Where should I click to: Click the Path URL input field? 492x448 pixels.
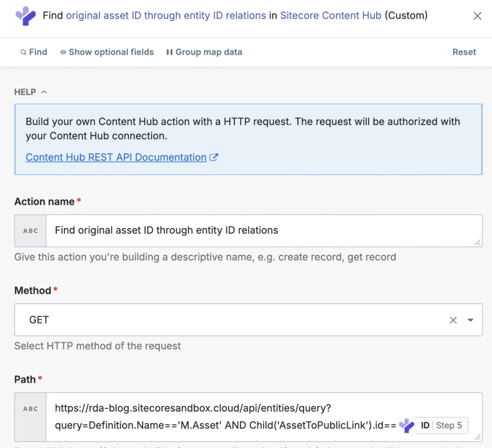264,417
